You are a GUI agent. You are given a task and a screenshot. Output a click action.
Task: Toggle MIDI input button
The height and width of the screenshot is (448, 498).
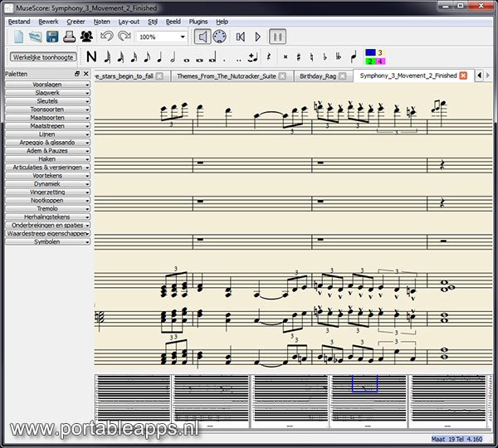[219, 37]
